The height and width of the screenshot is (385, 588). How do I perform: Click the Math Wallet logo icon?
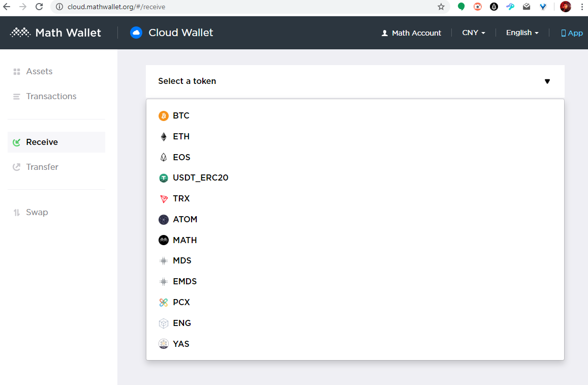(x=20, y=33)
